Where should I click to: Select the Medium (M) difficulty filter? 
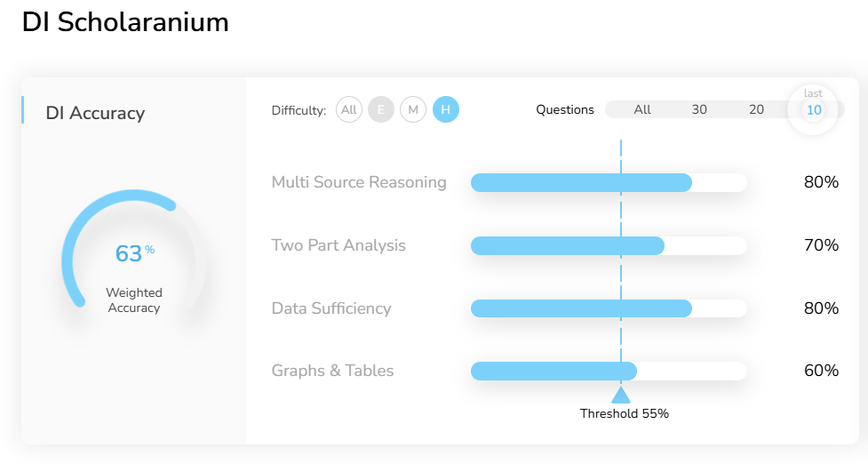tap(413, 110)
